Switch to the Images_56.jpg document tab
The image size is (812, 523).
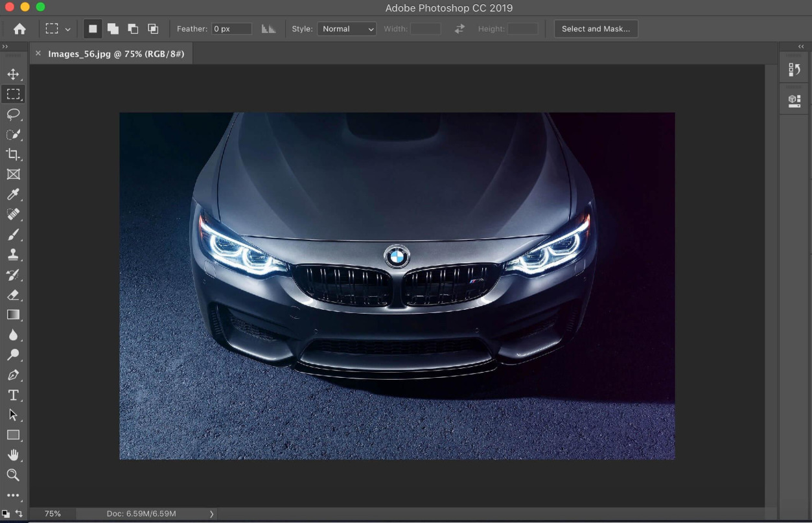click(116, 54)
